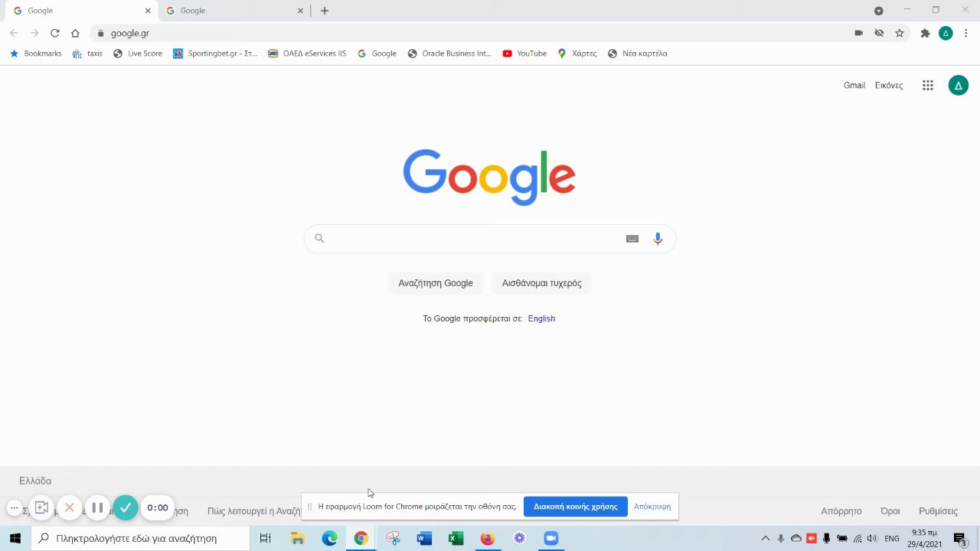Open the Chrome extensions puzzle icon

pos(925,33)
